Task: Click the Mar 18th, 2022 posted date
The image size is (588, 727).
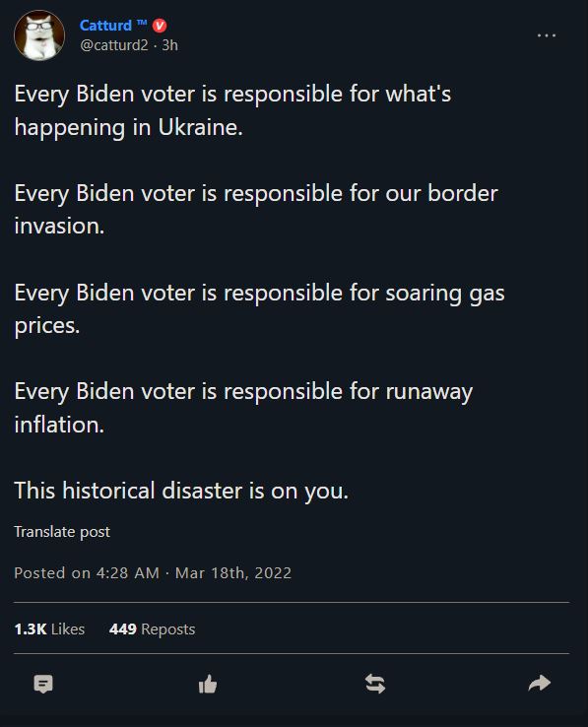Action: [233, 573]
